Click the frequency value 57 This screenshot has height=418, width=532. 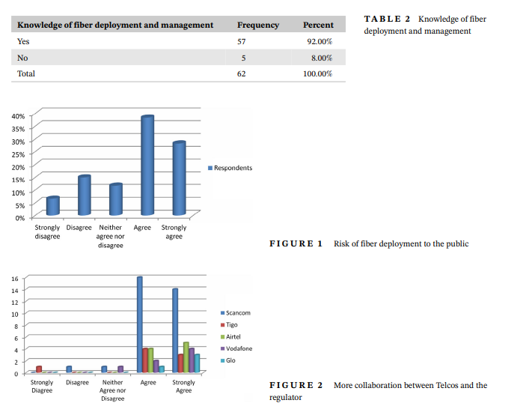[x=241, y=42]
